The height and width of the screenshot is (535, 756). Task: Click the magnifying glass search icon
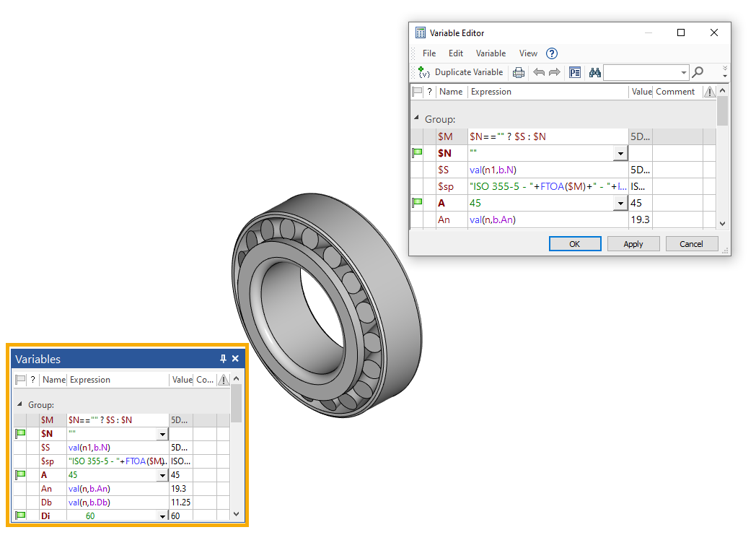click(x=698, y=72)
